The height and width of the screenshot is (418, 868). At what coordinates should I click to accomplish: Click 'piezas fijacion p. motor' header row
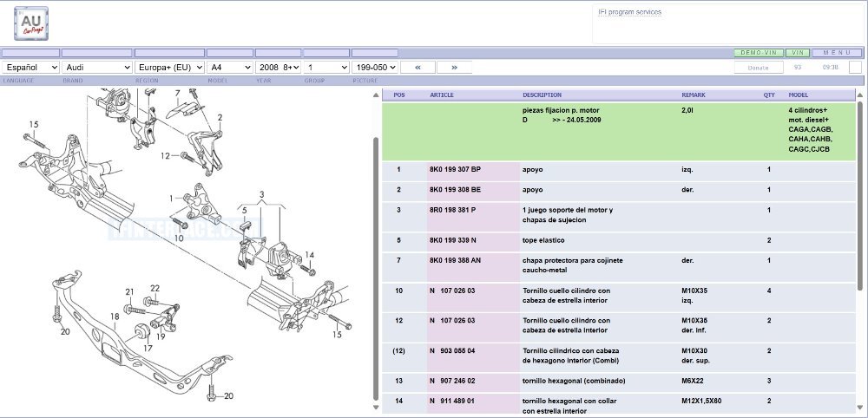(x=618, y=131)
